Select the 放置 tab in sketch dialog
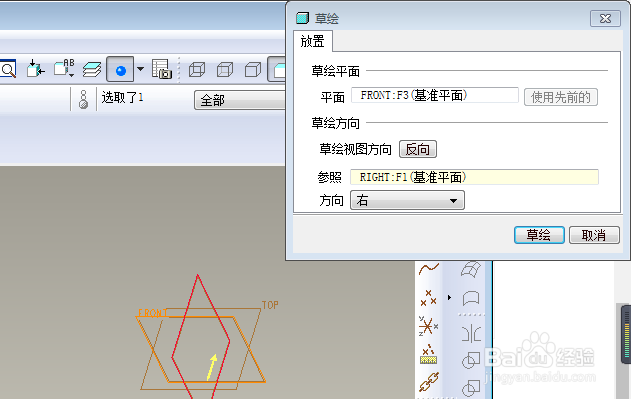The width and height of the screenshot is (631, 399). pos(313,41)
